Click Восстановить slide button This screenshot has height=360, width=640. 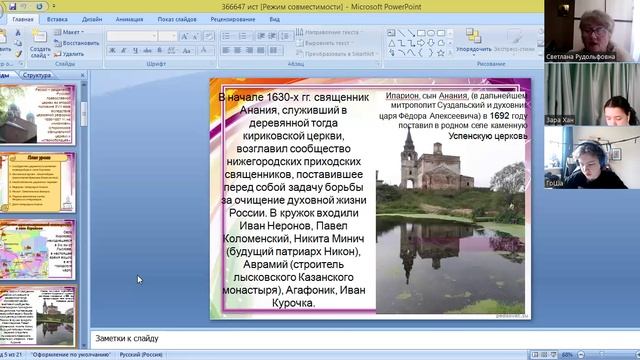tap(76, 43)
